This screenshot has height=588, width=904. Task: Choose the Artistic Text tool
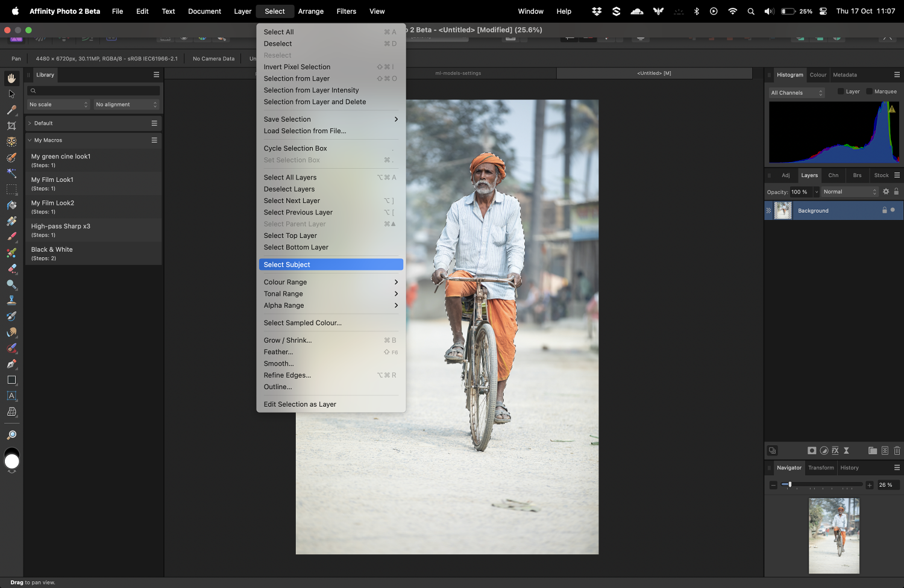point(11,396)
